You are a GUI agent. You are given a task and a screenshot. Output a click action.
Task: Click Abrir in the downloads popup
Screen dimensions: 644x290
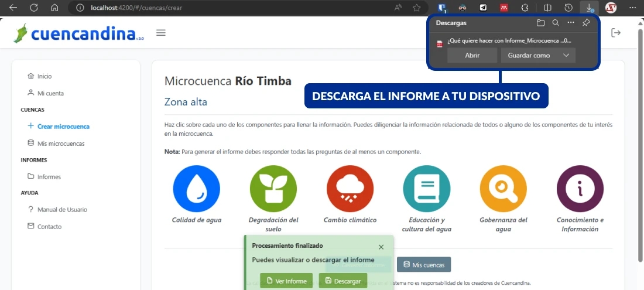[472, 55]
